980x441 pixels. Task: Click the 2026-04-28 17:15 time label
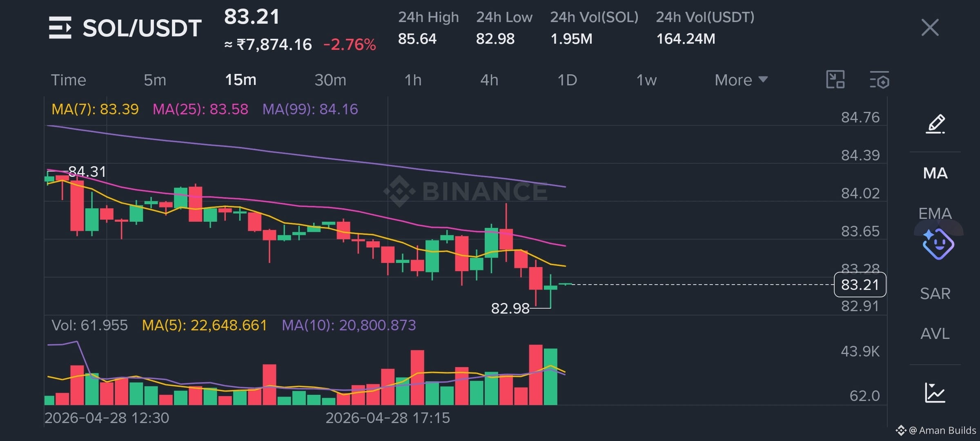388,418
